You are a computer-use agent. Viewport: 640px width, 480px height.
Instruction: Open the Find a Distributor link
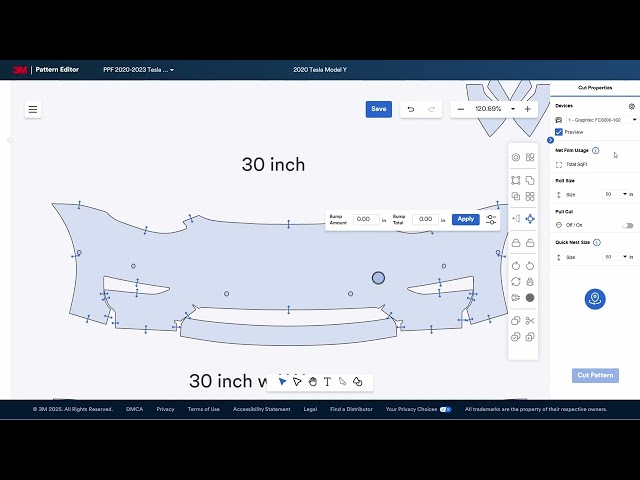tap(351, 409)
